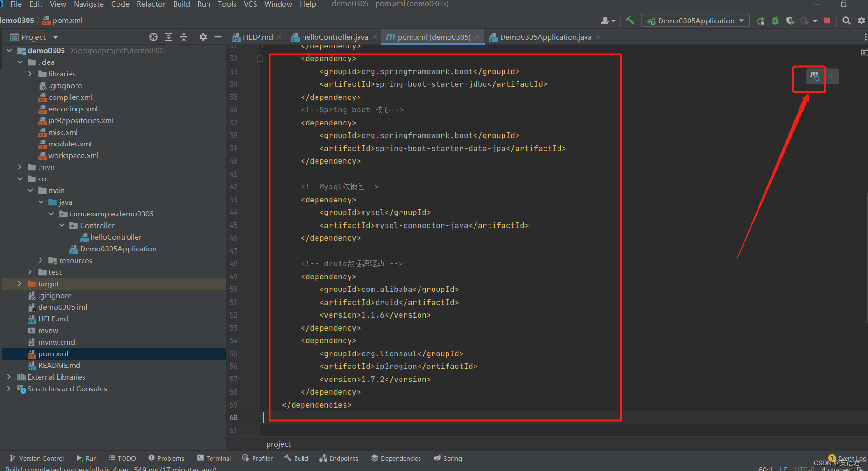
Task: Open the Problems tool window
Action: point(166,458)
